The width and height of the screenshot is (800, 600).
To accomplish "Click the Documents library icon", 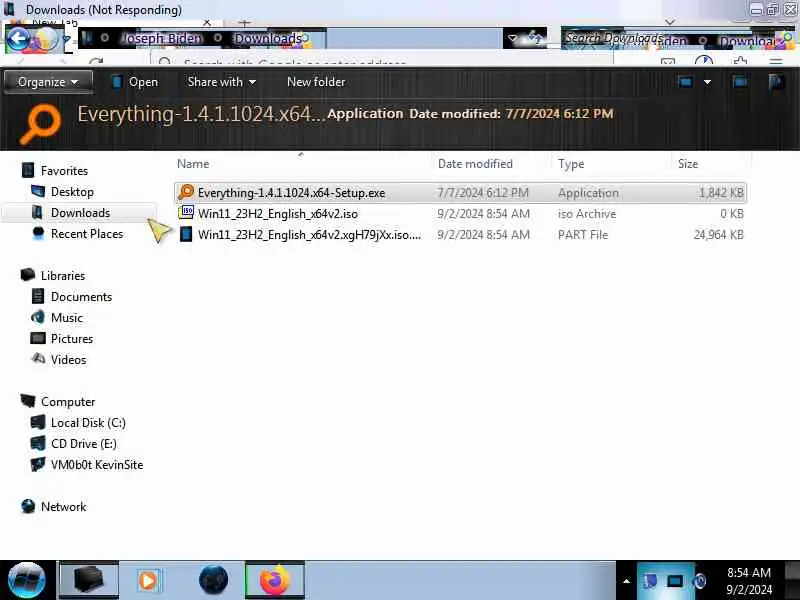I will click(x=38, y=296).
